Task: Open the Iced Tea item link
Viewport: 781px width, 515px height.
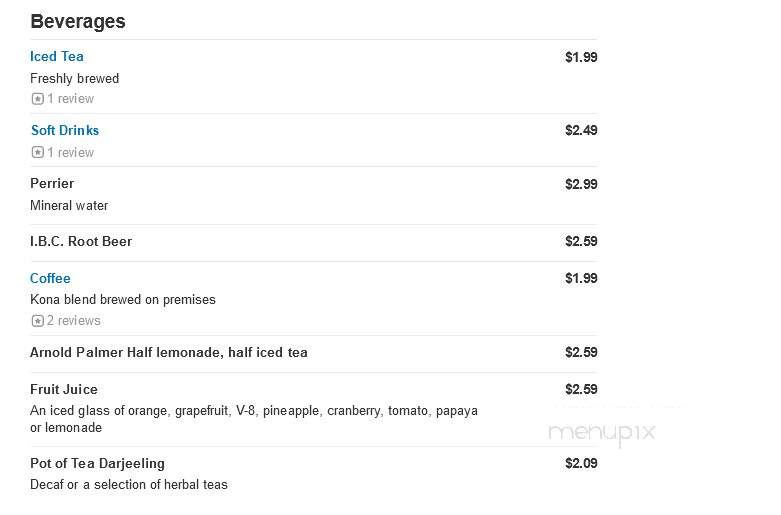Action: coord(57,56)
